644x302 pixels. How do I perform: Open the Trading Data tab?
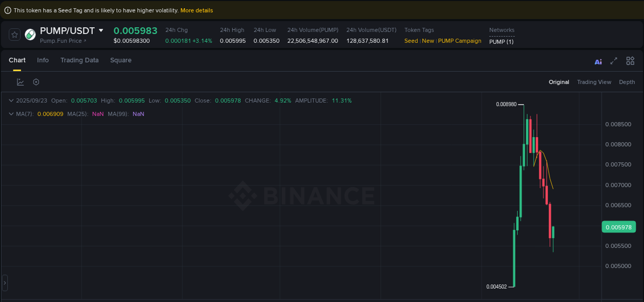(x=79, y=60)
